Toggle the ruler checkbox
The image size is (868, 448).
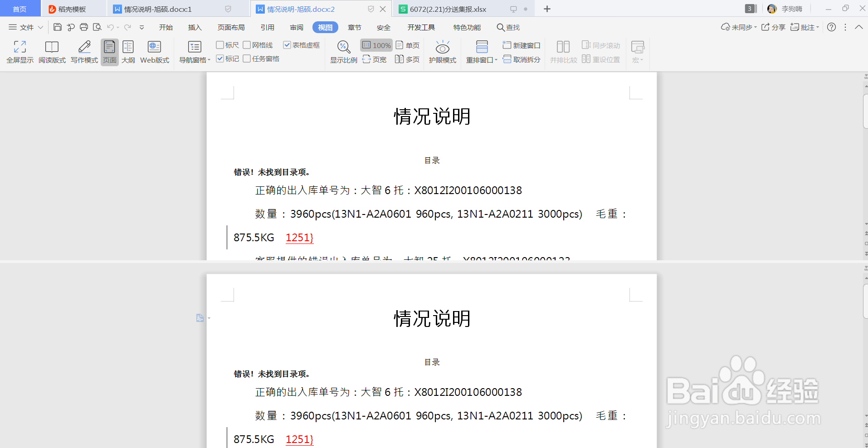click(221, 44)
